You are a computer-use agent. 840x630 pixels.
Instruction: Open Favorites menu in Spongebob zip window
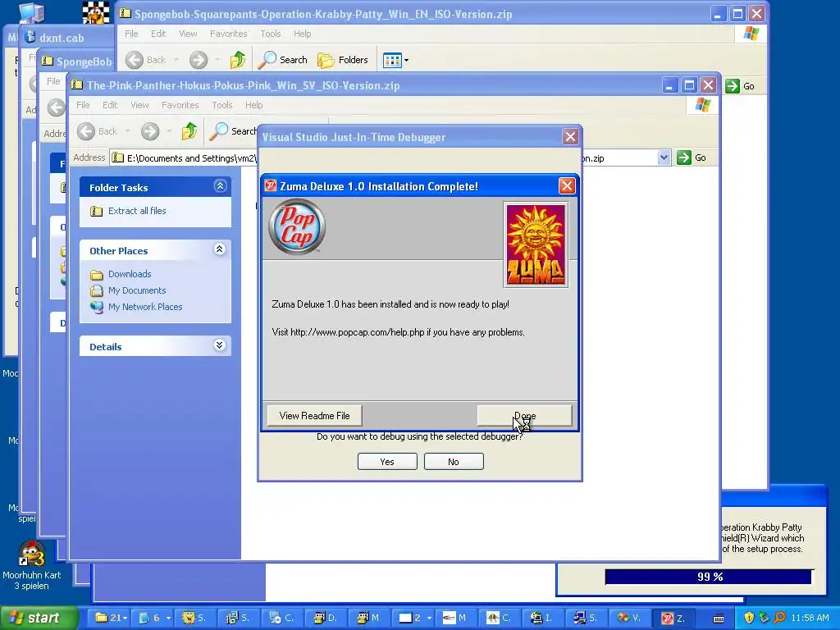point(229,33)
